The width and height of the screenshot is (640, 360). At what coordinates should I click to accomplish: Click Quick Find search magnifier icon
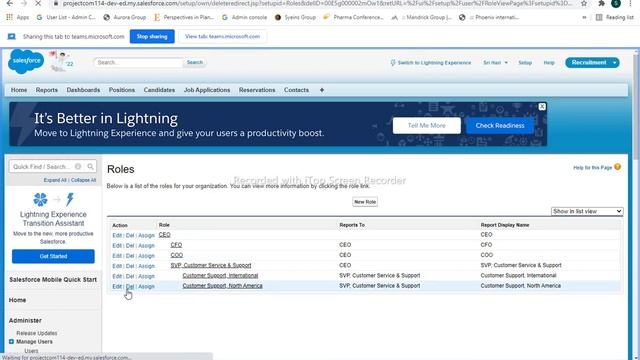tap(90, 167)
